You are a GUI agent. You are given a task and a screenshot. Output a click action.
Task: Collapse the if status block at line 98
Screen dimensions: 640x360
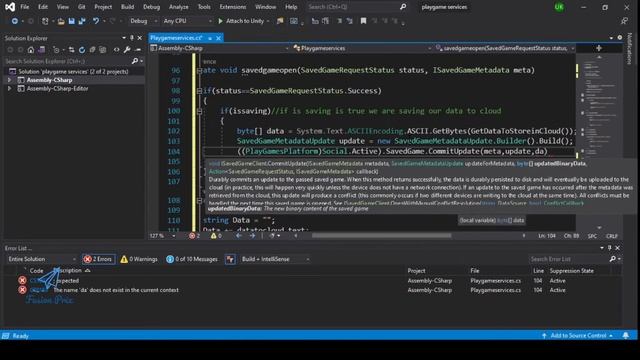coord(199,91)
